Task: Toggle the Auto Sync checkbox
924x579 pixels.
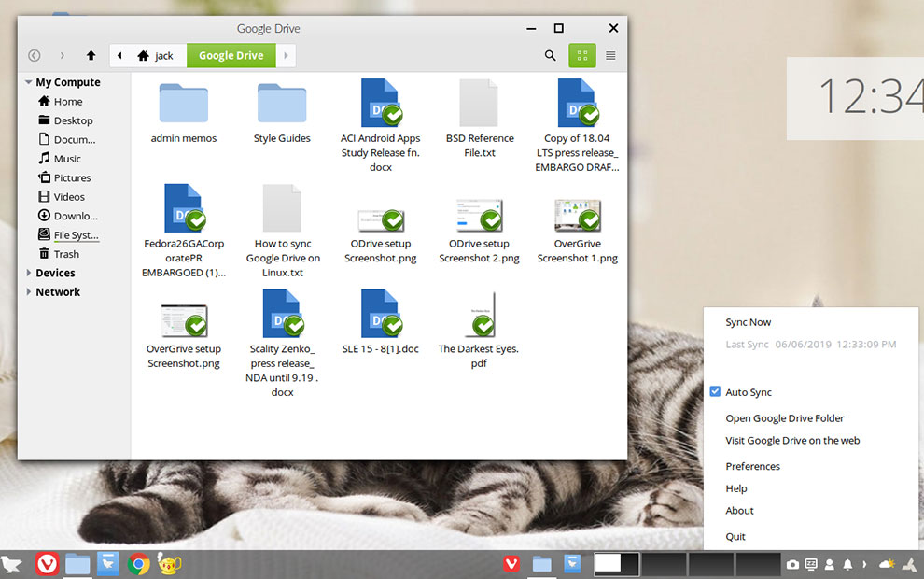Action: [x=715, y=391]
